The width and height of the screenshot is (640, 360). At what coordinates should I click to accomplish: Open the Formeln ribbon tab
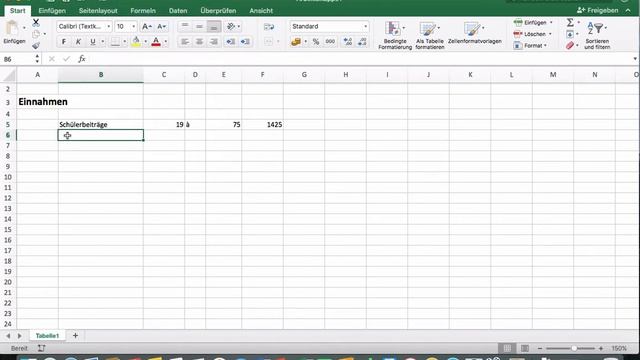pos(143,11)
